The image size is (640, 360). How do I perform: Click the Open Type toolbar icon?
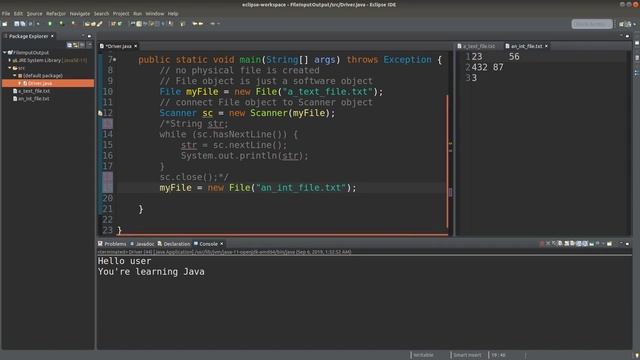click(87, 24)
